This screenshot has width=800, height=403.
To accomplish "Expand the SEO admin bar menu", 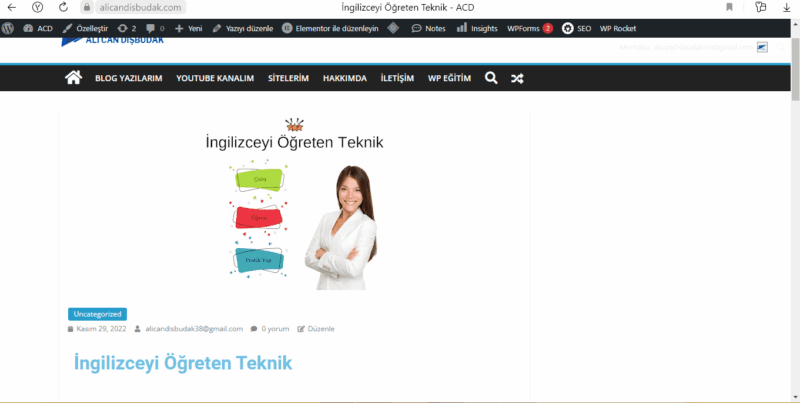I will click(576, 28).
